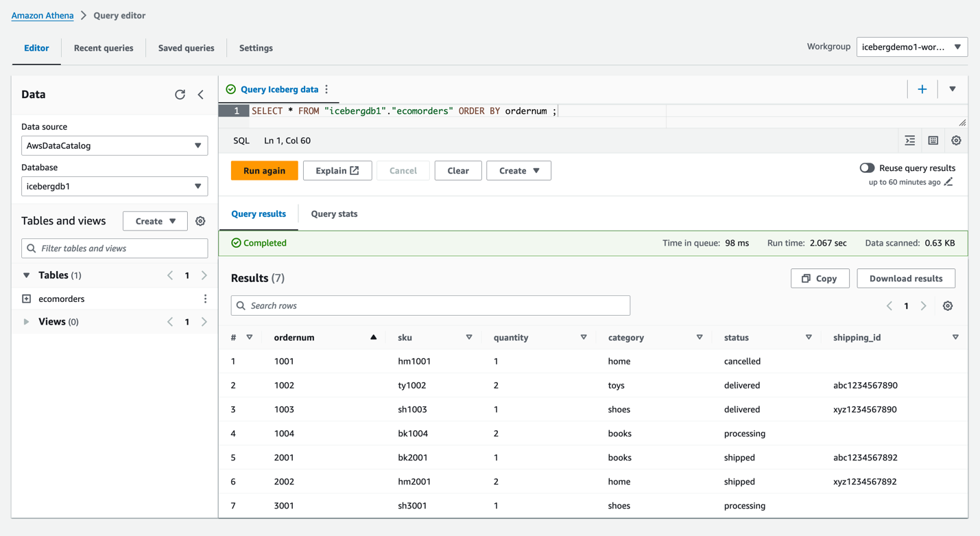Edit reuse query results time
980x536 pixels.
(948, 182)
